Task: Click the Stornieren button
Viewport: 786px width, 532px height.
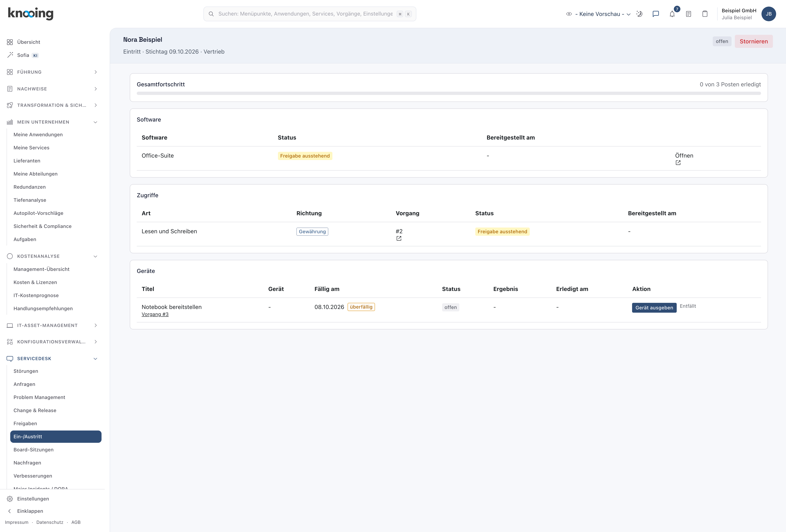Action: [x=753, y=41]
